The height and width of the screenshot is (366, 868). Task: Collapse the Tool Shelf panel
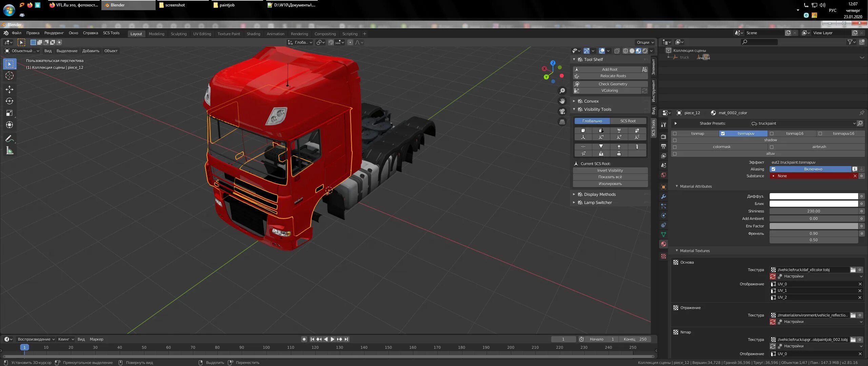click(574, 59)
